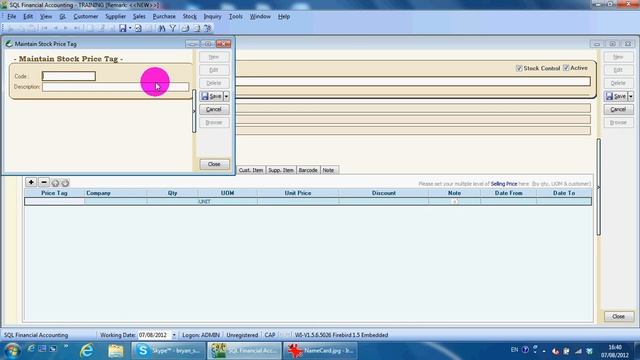Click the Price Tag column header
This screenshot has width=640, height=360.
click(x=54, y=193)
